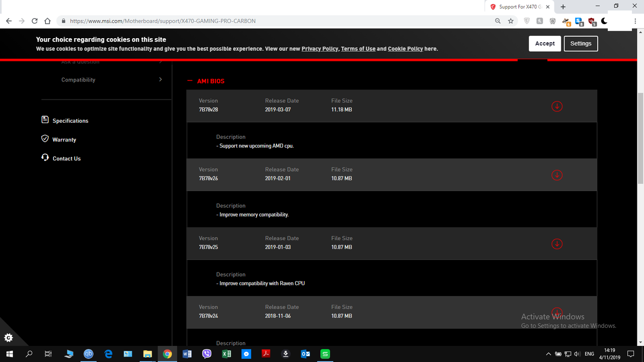This screenshot has height=362, width=644.
Task: Open Word from the taskbar
Action: [x=187, y=354]
